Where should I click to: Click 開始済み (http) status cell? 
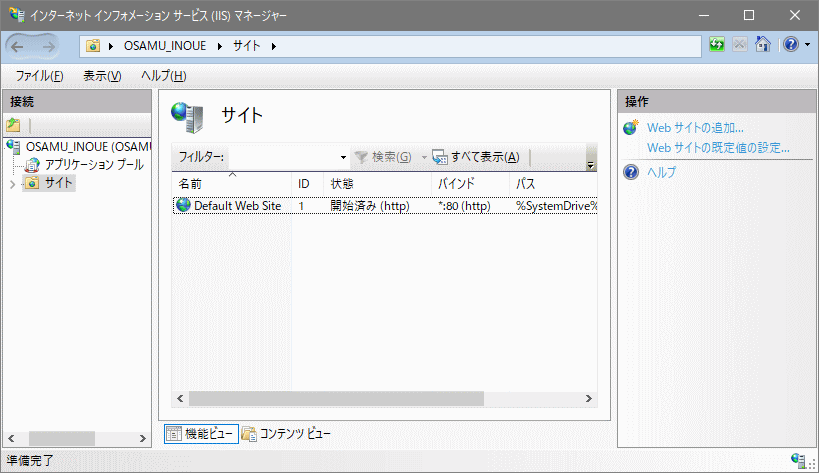(370, 206)
